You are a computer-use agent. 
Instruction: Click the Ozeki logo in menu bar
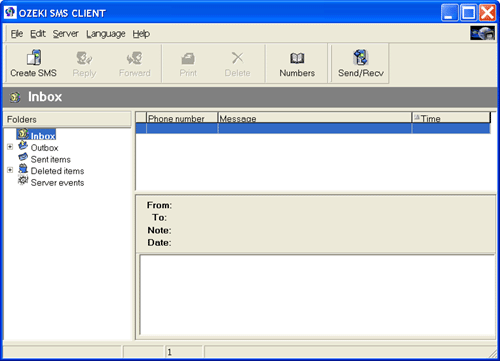[x=482, y=33]
